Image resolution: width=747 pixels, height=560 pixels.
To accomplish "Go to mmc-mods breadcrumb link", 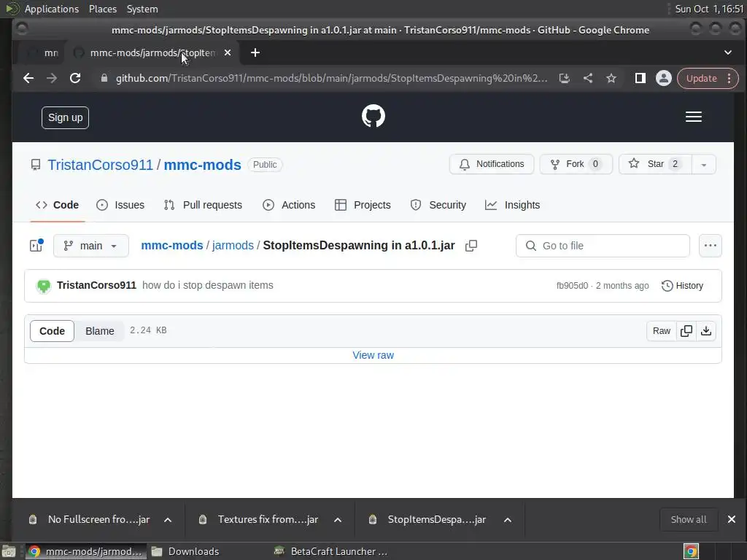I will click(x=172, y=246).
